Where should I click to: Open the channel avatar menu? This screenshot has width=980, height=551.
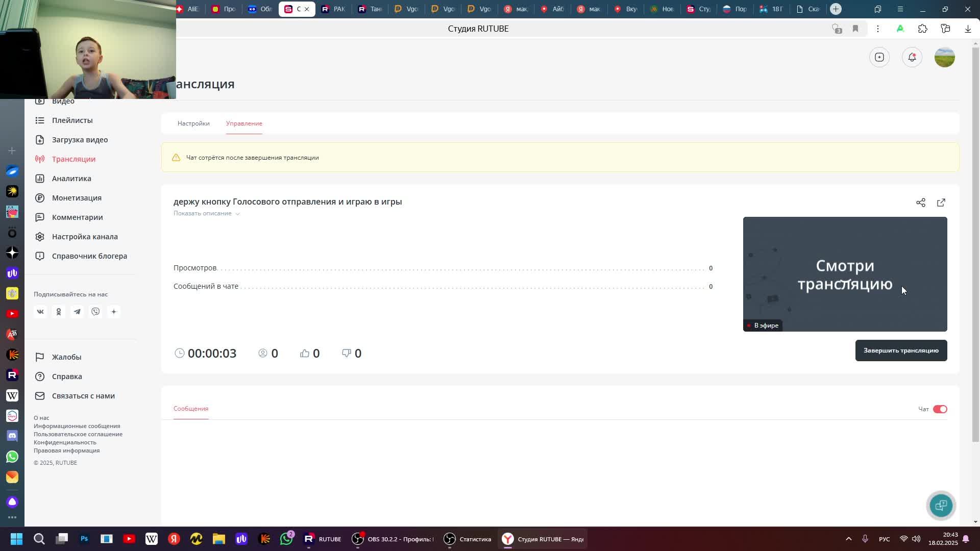[945, 57]
